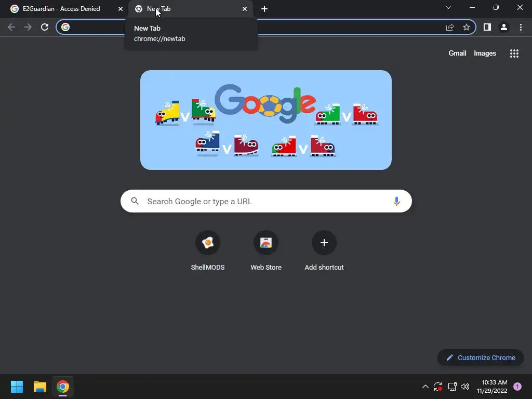Image resolution: width=532 pixels, height=399 pixels.
Task: Click the magnifier in search box
Action: [x=135, y=201]
